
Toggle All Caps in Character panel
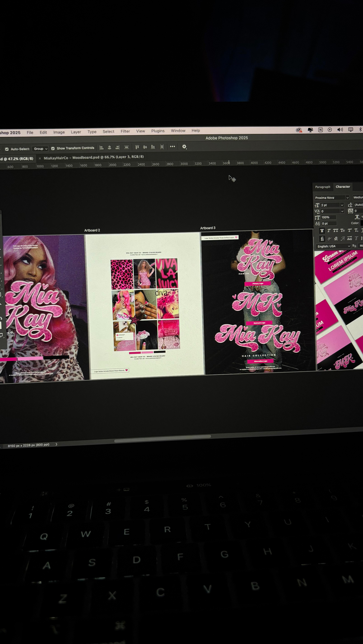335,230
